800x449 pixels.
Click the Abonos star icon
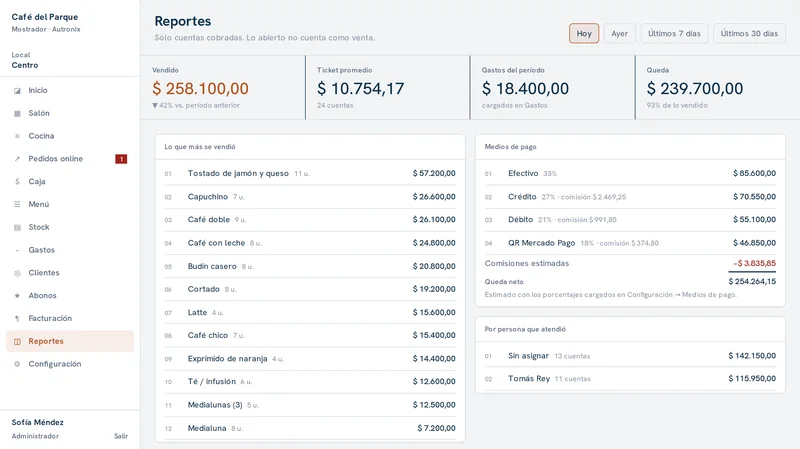pos(17,296)
